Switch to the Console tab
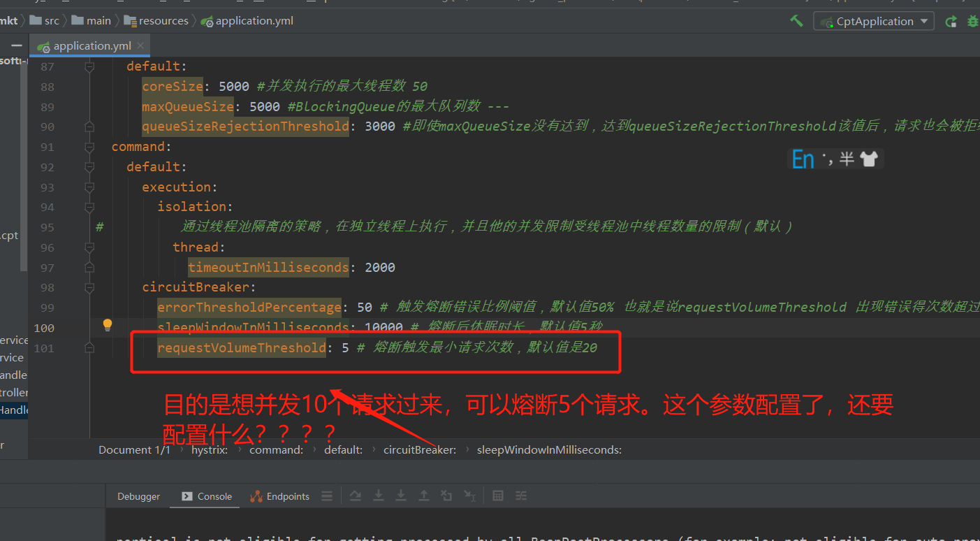 (207, 496)
